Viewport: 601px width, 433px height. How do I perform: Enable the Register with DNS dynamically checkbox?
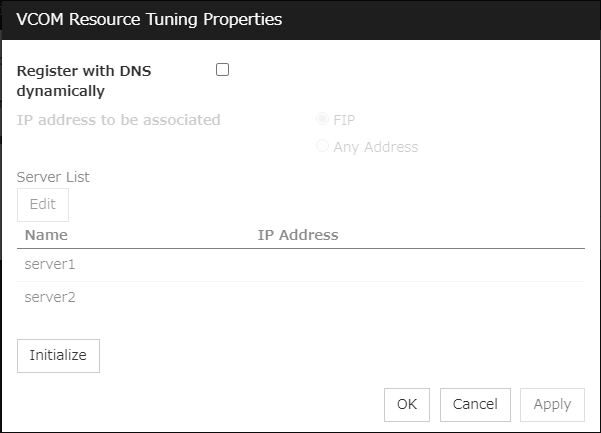click(x=222, y=70)
